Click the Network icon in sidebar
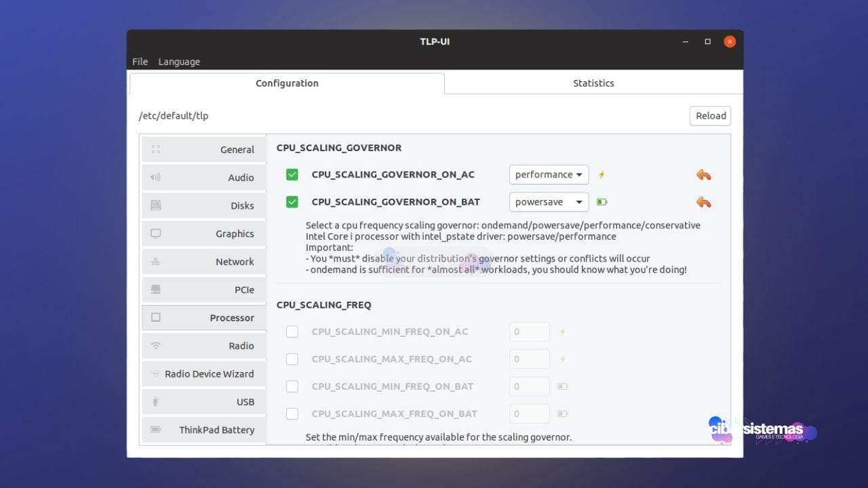 (156, 262)
